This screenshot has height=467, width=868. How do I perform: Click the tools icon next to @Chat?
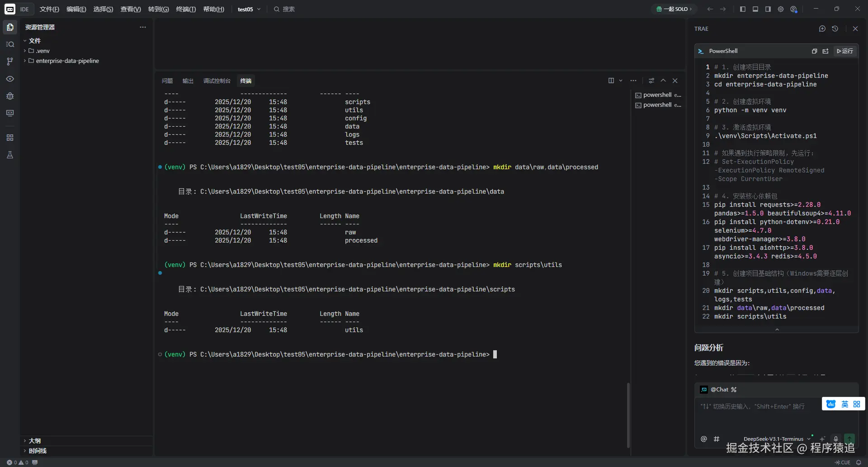(734, 390)
